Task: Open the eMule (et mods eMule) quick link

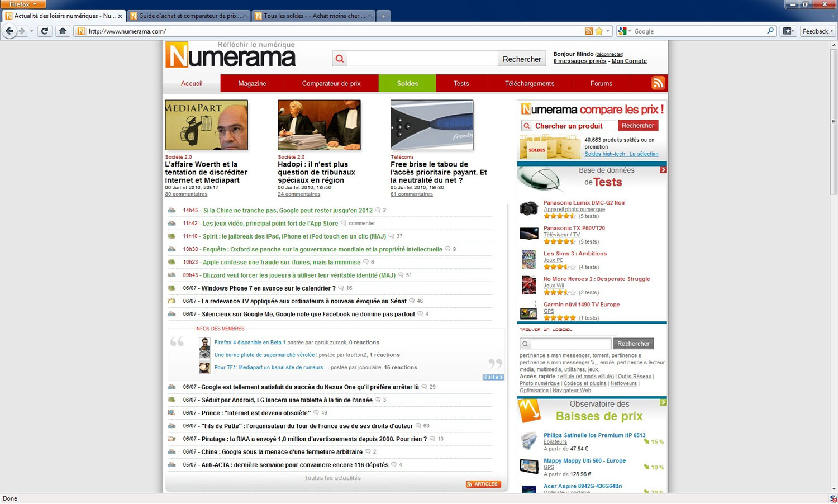Action: [587, 377]
